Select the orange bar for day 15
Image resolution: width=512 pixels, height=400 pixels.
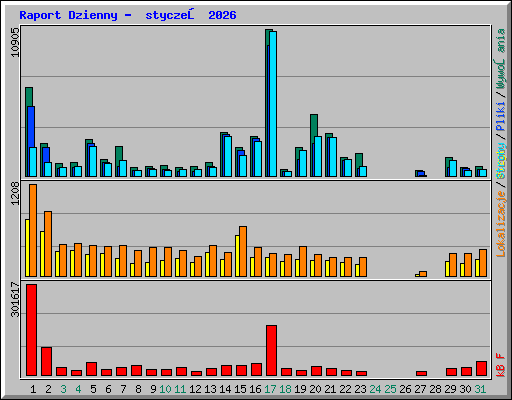point(243,251)
